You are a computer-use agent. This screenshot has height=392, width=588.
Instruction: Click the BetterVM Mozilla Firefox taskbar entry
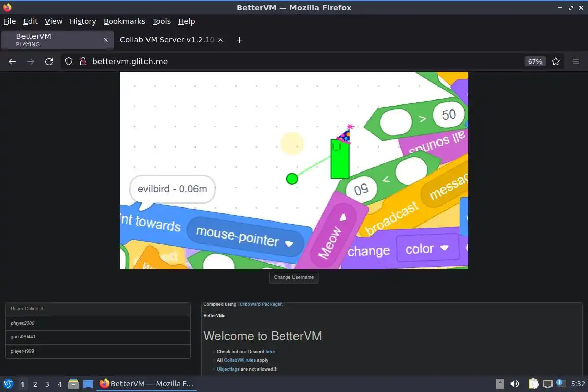pos(146,384)
